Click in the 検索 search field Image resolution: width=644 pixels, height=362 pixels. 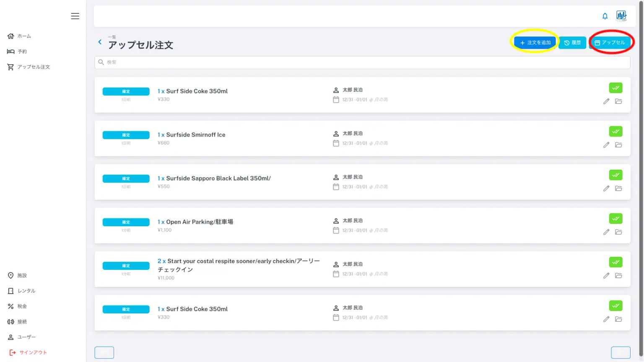click(362, 62)
